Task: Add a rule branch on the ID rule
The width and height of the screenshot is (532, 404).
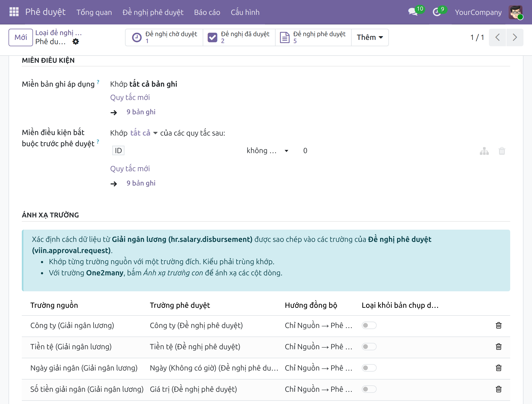Action: click(484, 151)
